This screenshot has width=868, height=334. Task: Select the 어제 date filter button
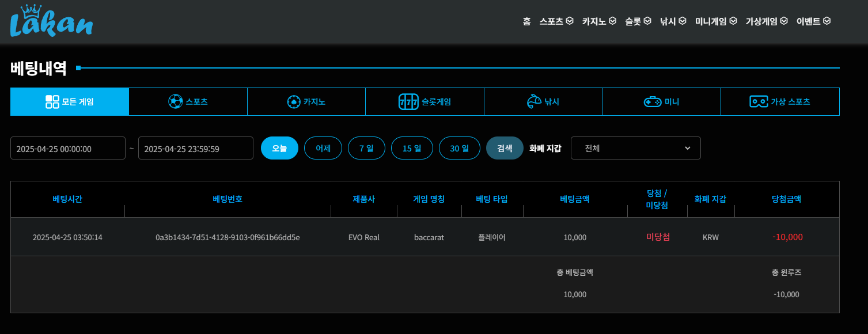pyautogui.click(x=323, y=148)
